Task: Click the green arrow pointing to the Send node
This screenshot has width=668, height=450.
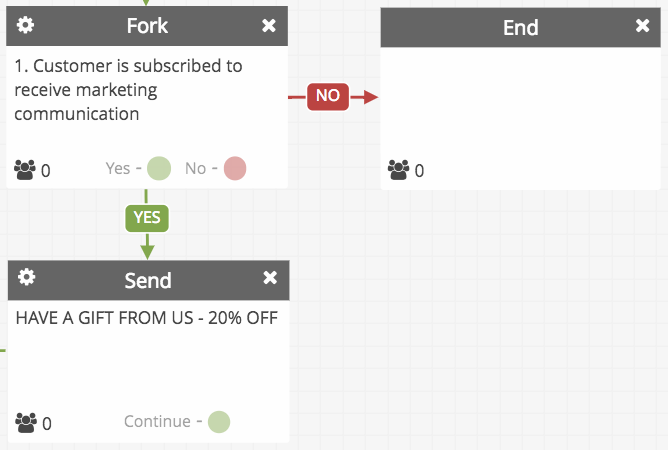Action: click(147, 247)
